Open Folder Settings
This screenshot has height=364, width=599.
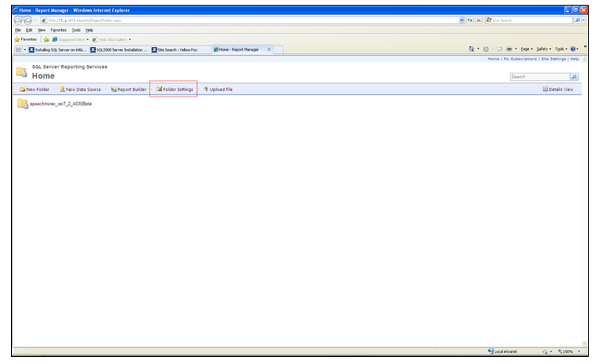[175, 89]
